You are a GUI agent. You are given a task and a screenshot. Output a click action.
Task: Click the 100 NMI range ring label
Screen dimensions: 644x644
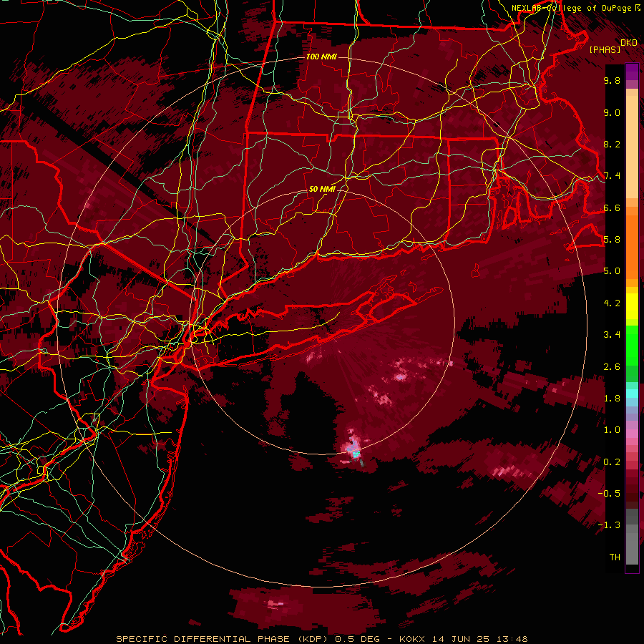[x=321, y=57]
